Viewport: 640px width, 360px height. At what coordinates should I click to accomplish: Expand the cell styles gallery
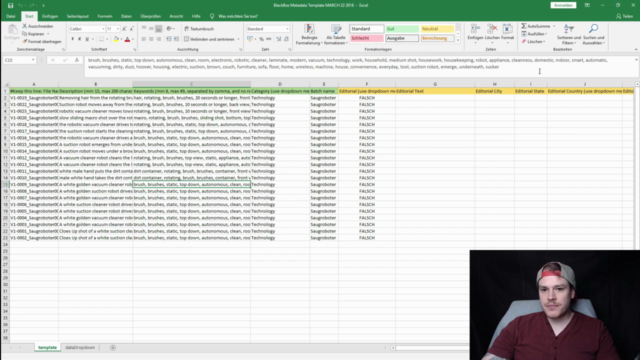[x=458, y=40]
